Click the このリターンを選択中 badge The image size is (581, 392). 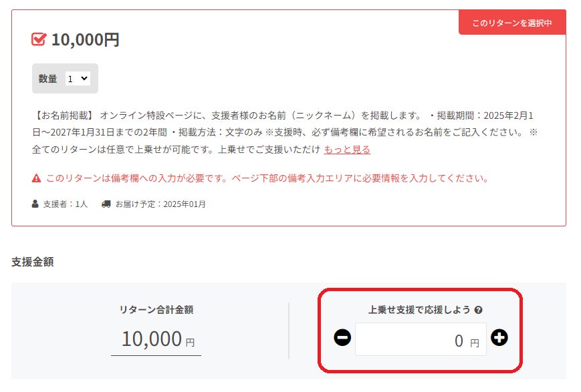click(512, 23)
